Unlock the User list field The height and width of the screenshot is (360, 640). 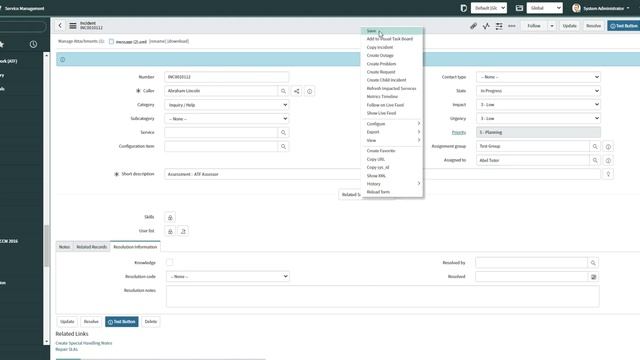(170, 231)
